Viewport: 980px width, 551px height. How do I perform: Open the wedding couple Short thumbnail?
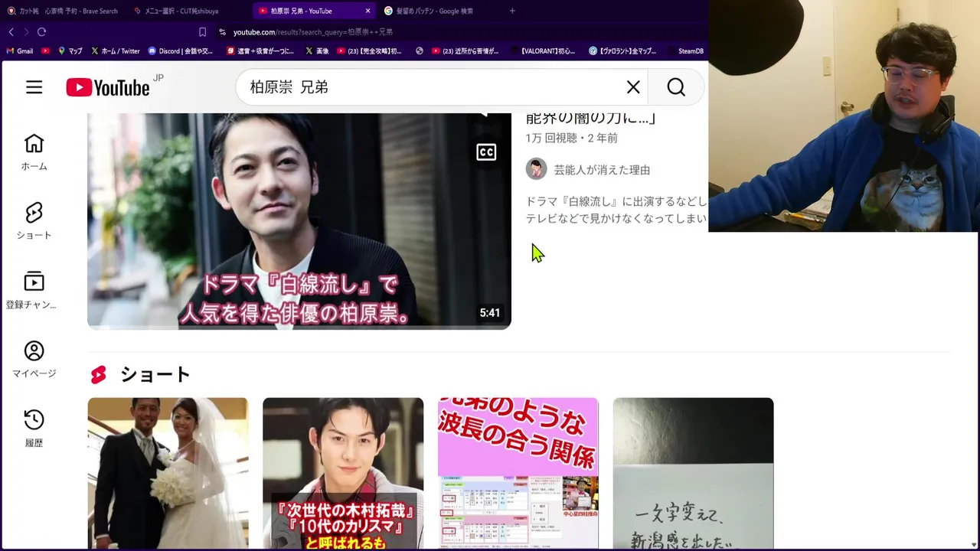[x=168, y=474]
